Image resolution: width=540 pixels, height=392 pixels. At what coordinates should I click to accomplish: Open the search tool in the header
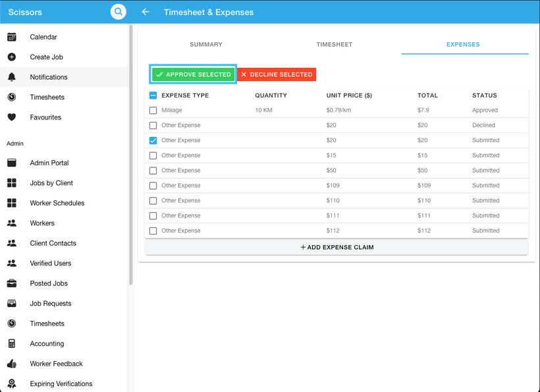pos(118,11)
